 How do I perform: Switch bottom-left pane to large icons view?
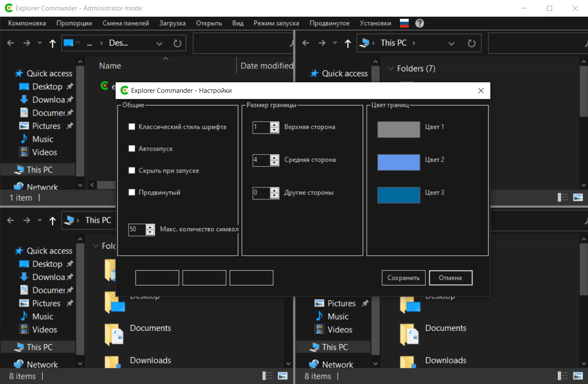tap(283, 376)
